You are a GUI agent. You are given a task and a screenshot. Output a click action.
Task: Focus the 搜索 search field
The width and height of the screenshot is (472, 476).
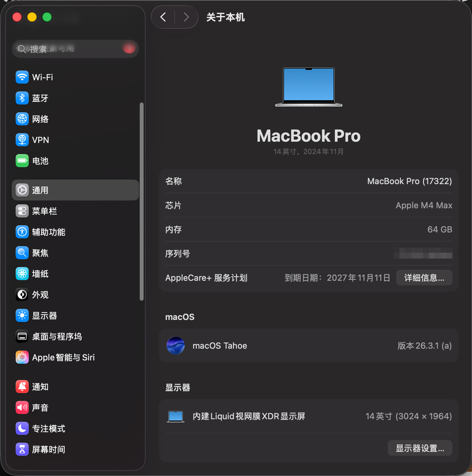(x=75, y=49)
